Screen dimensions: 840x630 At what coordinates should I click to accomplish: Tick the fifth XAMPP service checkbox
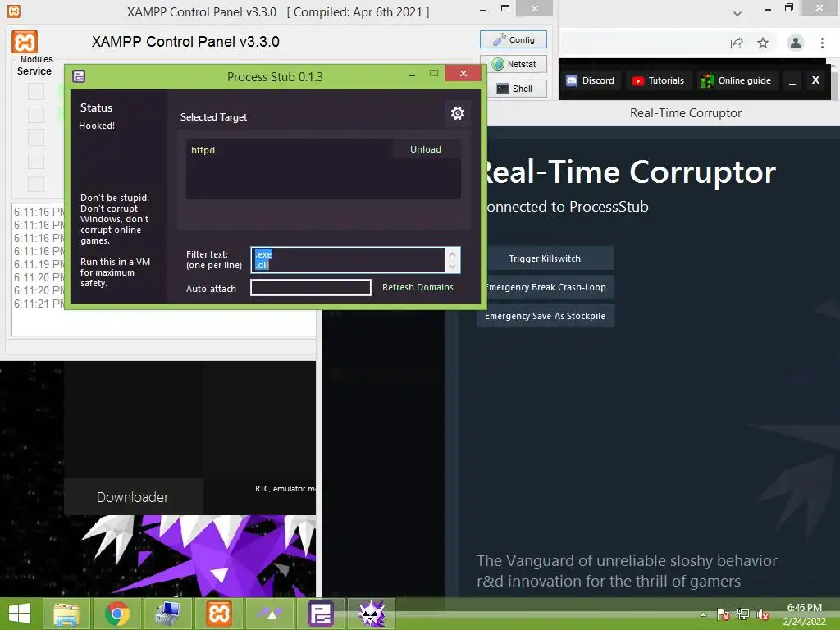[36, 184]
